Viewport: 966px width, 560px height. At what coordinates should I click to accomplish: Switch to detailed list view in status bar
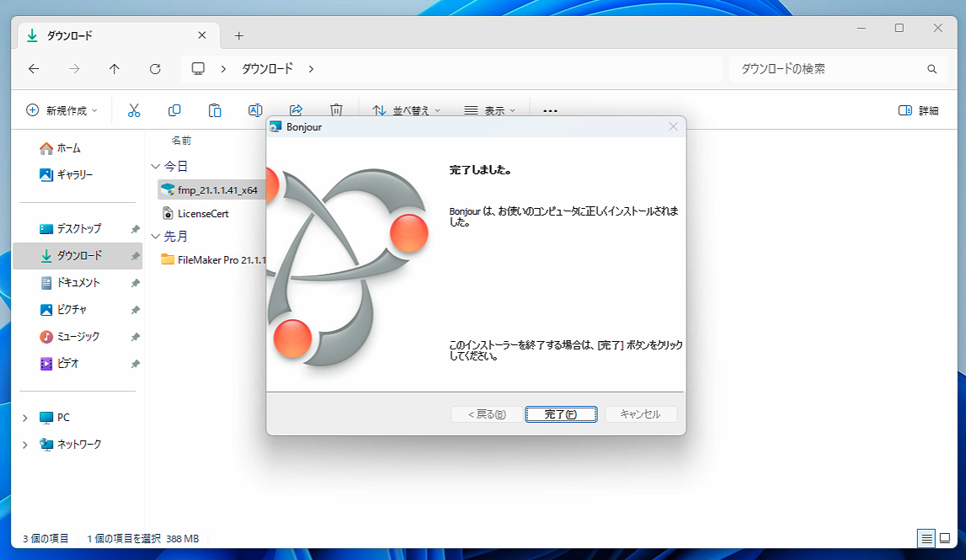[926, 538]
